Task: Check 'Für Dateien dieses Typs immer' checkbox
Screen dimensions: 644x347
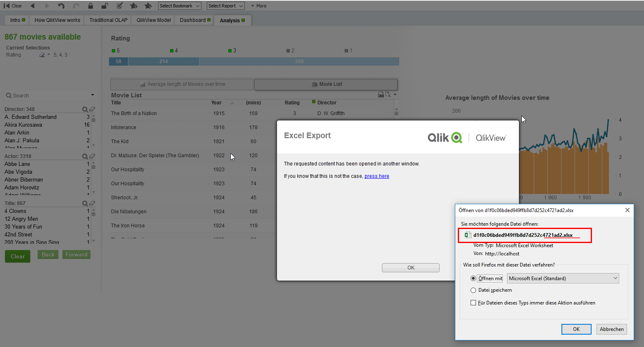Action: 473,303
